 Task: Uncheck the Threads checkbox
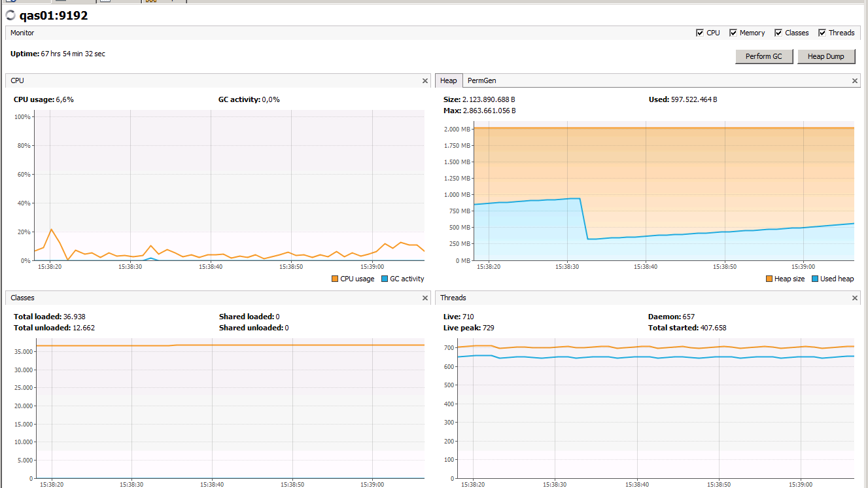tap(824, 32)
